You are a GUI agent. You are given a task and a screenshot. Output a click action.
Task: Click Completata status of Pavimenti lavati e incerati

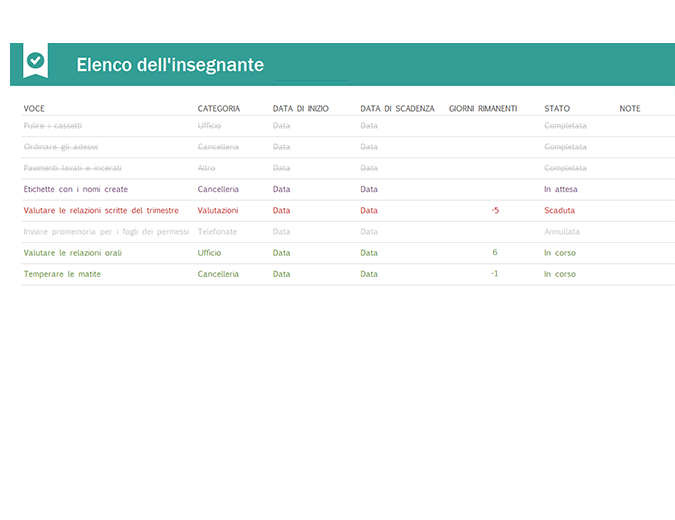565,168
